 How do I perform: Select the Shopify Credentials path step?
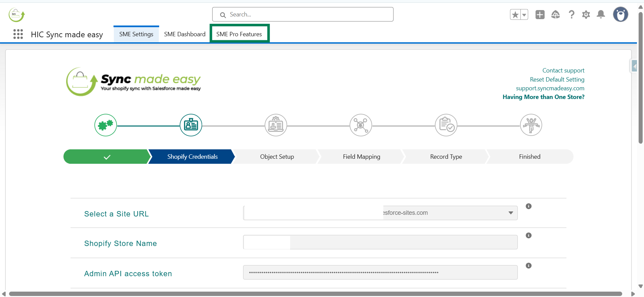192,157
